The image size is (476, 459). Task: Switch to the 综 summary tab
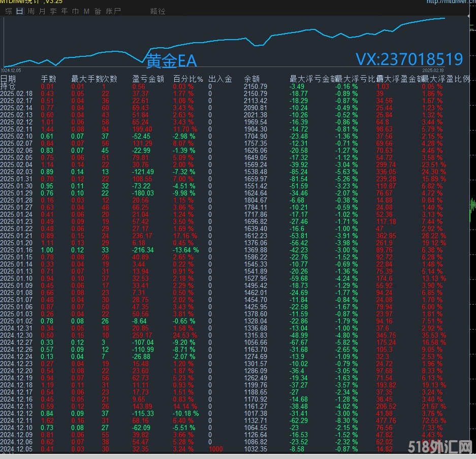pyautogui.click(x=9, y=11)
